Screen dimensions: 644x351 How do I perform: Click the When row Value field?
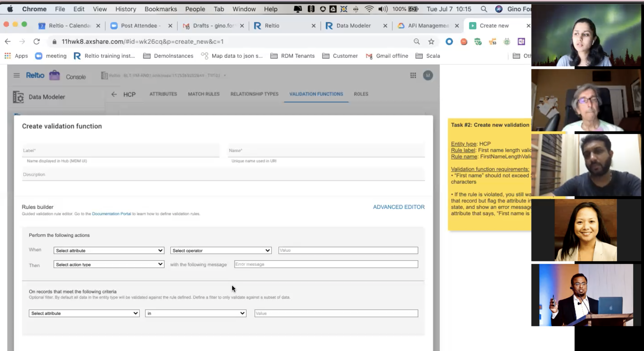tap(348, 250)
